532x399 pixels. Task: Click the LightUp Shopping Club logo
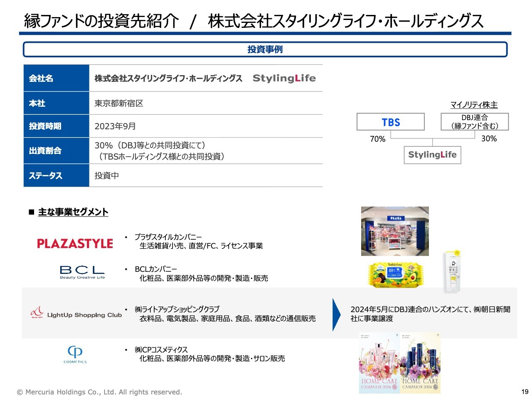coord(76,313)
